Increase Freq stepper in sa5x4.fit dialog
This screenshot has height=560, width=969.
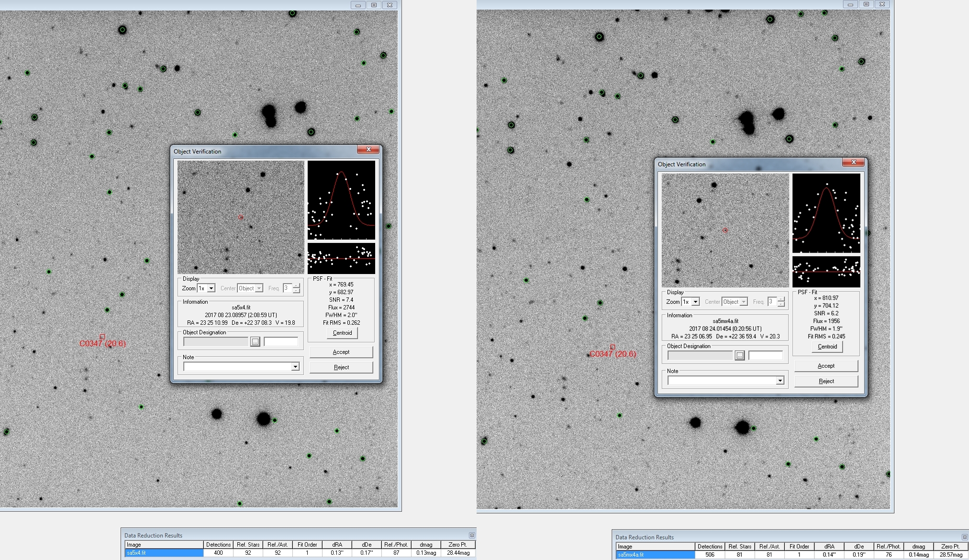click(x=297, y=285)
